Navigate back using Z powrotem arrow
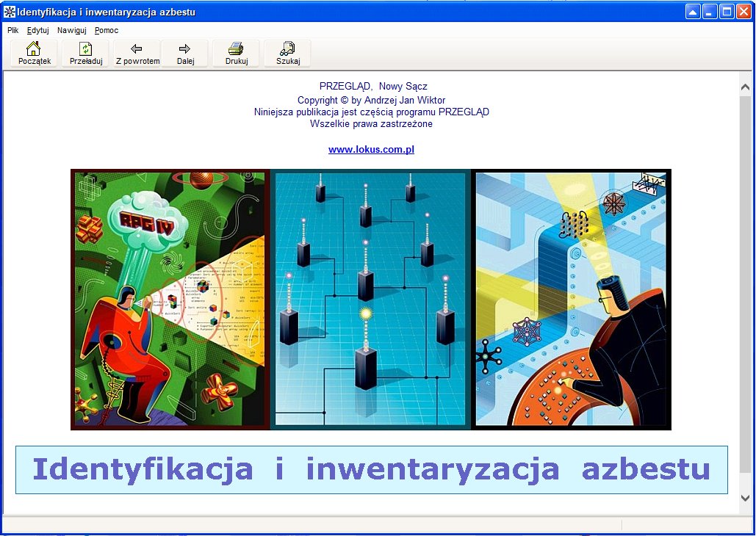This screenshot has height=536, width=756. 137,54
